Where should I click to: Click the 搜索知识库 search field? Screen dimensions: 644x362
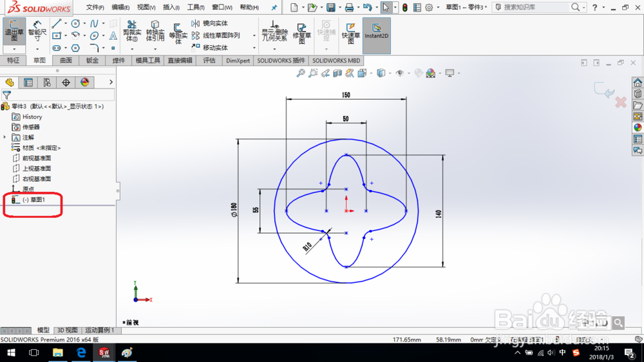[x=536, y=7]
